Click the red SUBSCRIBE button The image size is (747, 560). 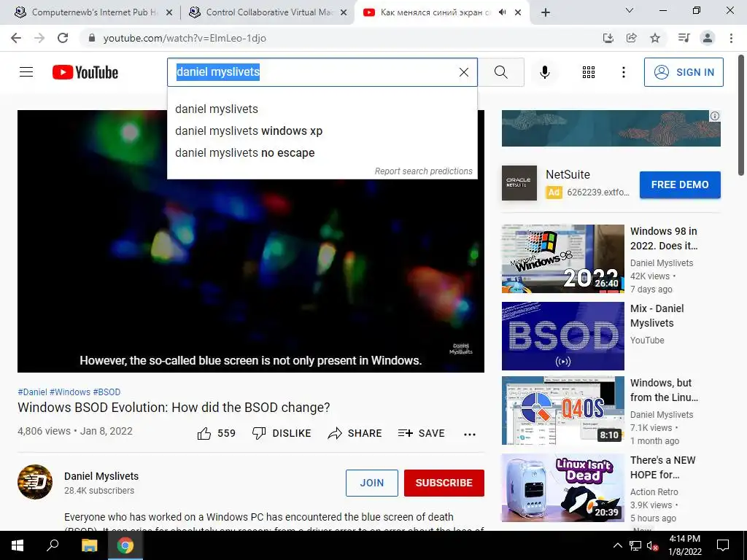coord(444,483)
